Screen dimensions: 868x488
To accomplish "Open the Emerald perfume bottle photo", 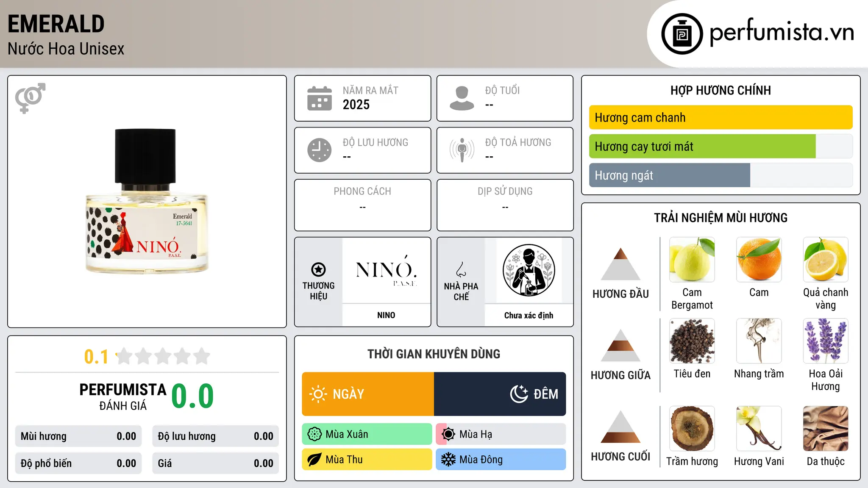I will (x=147, y=201).
